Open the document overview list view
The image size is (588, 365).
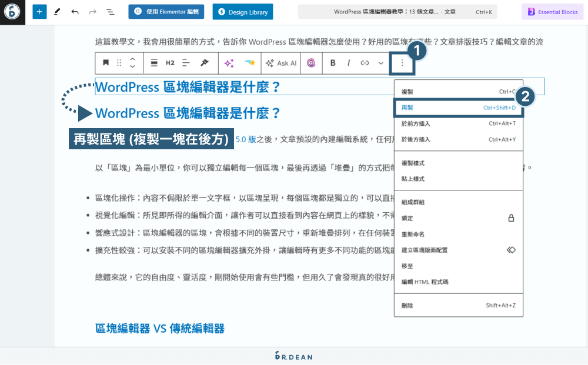click(x=111, y=11)
